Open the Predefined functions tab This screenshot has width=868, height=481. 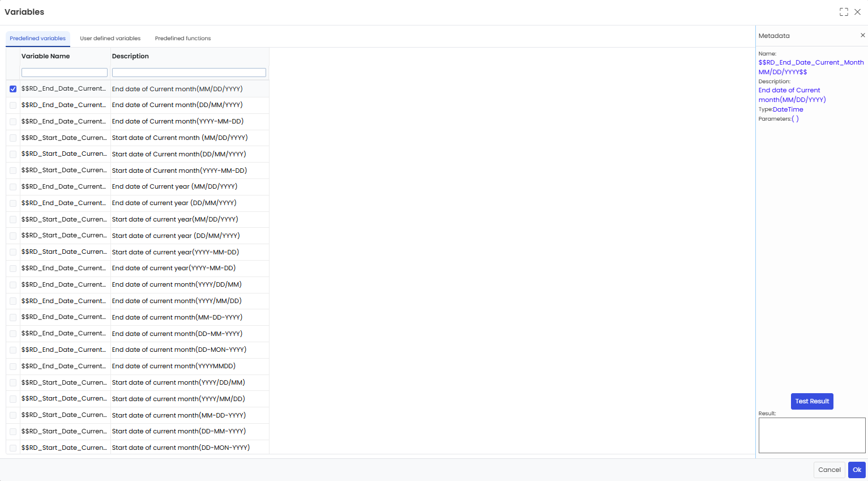[183, 39]
